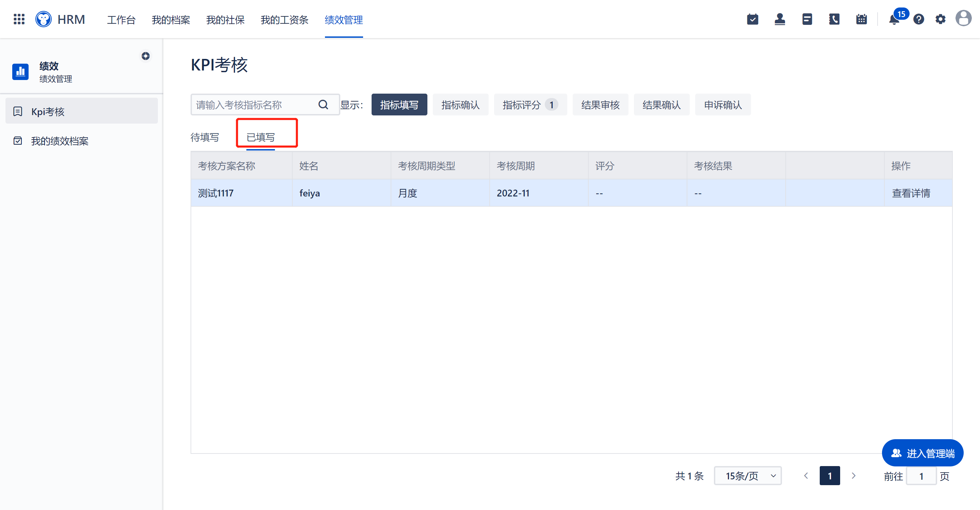Click the search magnifier icon
Screen dimensions: 980x510
(323, 105)
